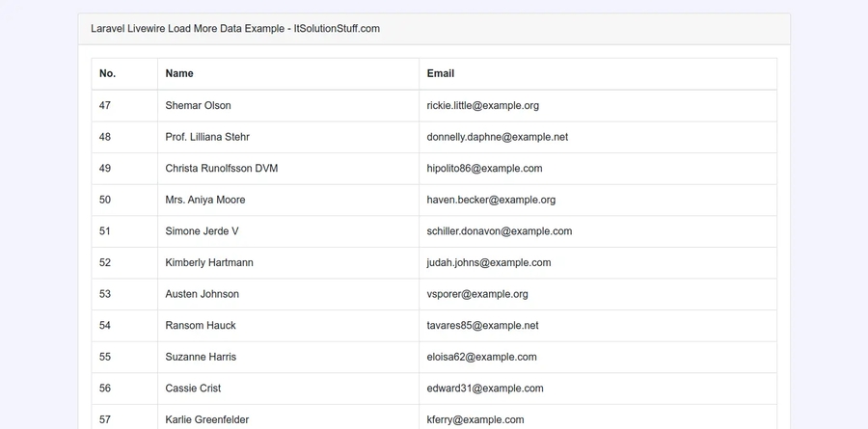This screenshot has width=868, height=429.
Task: Click email donnelly.daphne@example.net
Action: point(497,137)
